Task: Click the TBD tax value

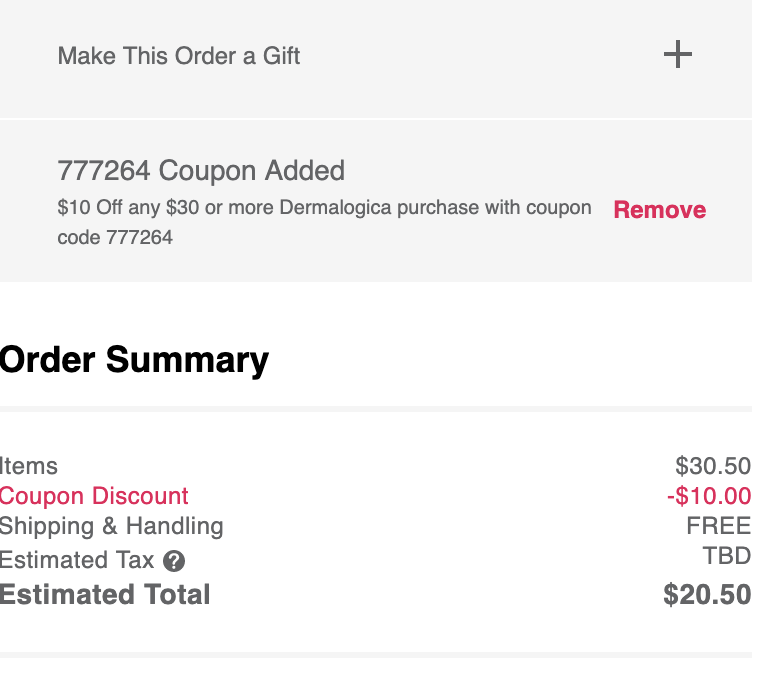Action: coord(726,556)
